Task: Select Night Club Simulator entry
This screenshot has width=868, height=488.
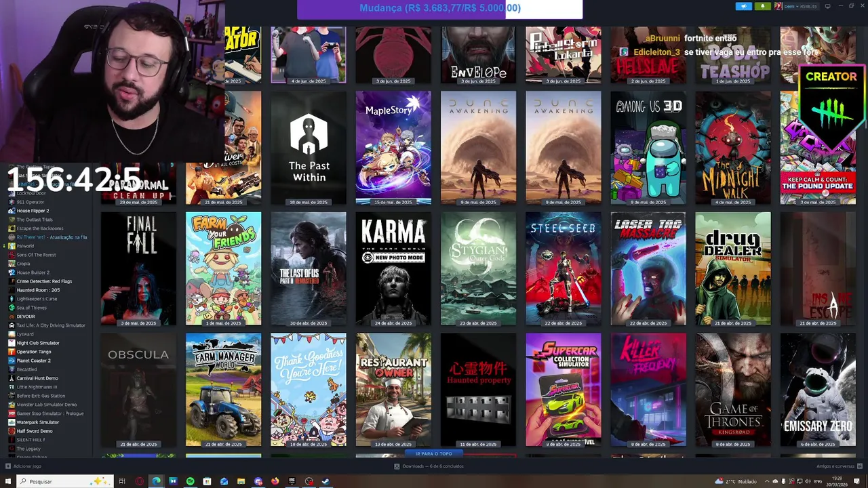Action: point(37,343)
